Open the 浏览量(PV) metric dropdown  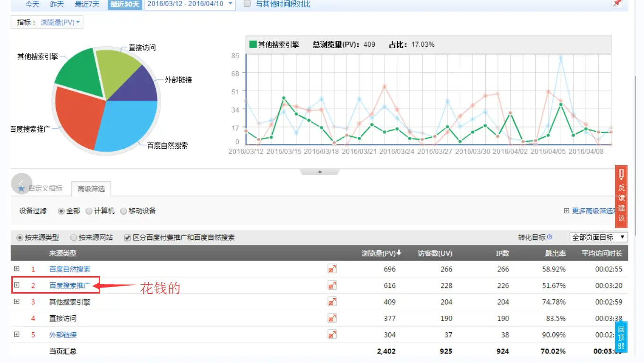tap(60, 22)
